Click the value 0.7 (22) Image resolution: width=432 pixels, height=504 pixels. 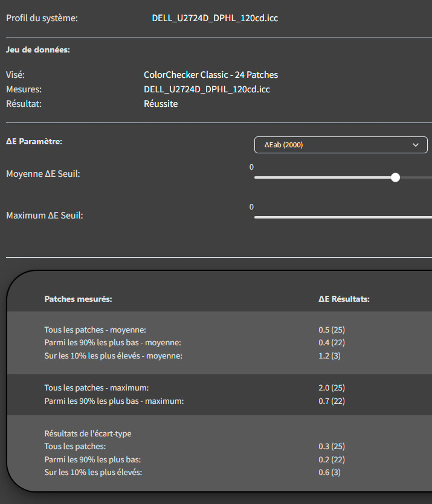coord(332,401)
